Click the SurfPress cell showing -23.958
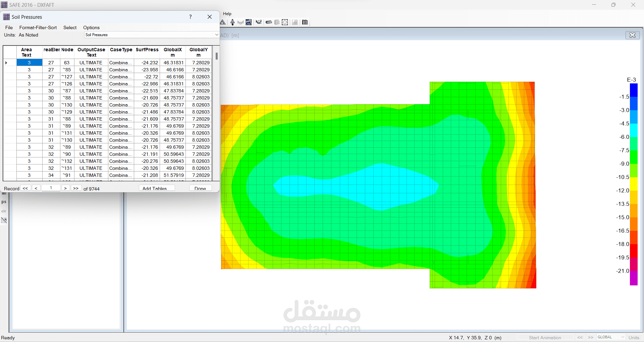 pos(147,70)
